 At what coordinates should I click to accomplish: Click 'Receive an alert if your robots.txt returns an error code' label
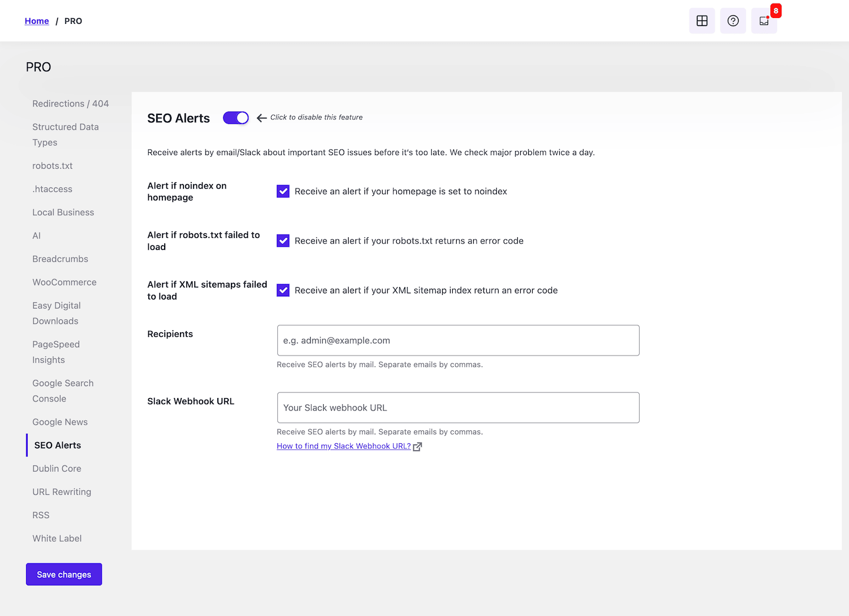point(409,241)
